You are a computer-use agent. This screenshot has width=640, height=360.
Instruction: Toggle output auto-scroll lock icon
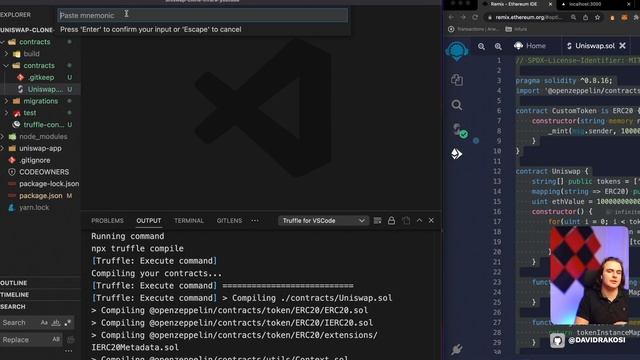coord(391,220)
